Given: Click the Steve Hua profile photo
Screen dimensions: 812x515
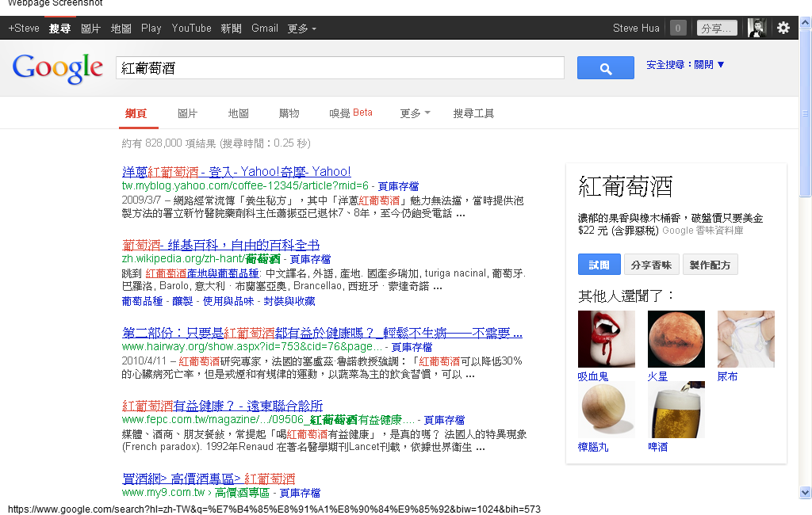Looking at the screenshot, I should (x=756, y=28).
